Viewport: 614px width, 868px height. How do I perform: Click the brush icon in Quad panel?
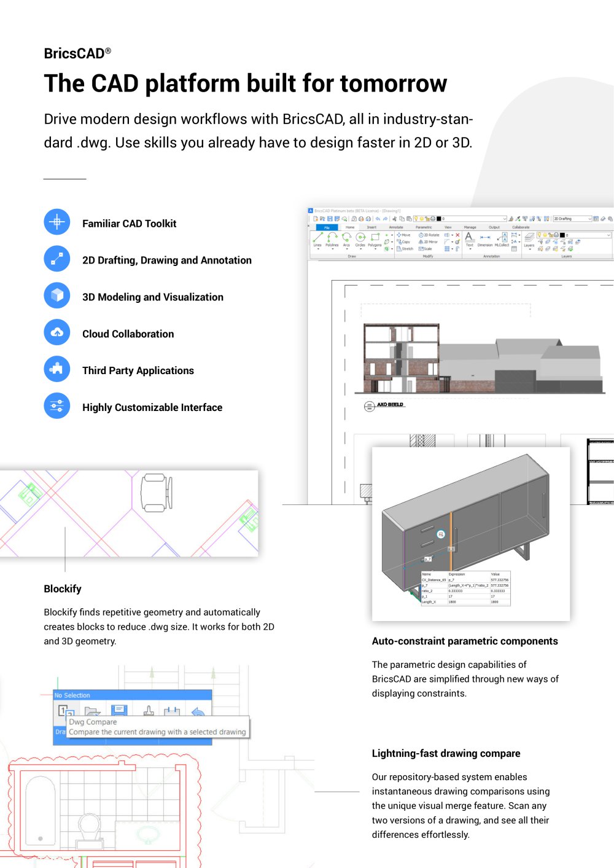149,711
